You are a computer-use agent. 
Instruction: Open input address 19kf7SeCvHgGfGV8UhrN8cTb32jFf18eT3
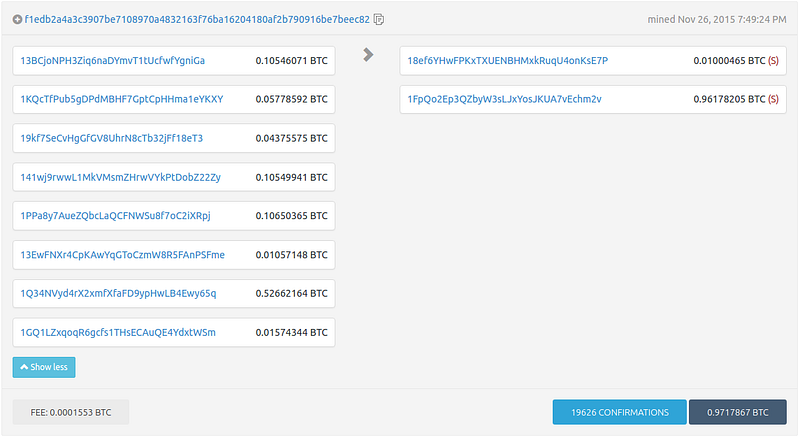[111, 138]
